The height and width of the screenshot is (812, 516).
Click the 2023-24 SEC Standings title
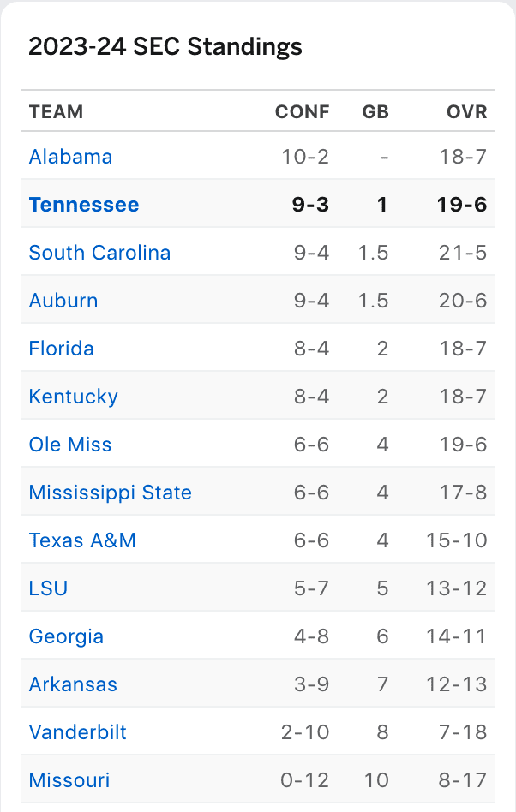point(165,46)
